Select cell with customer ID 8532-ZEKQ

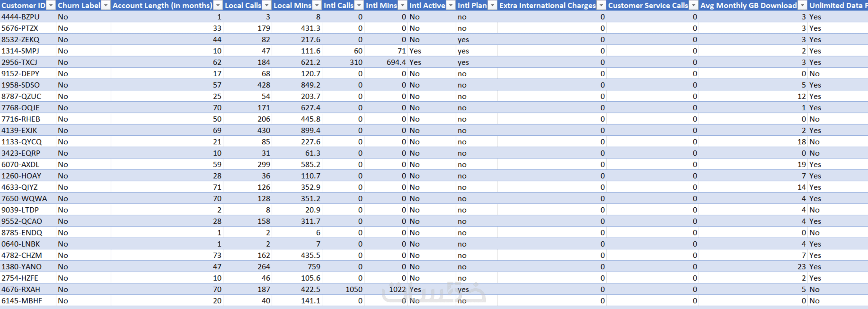[x=28, y=40]
